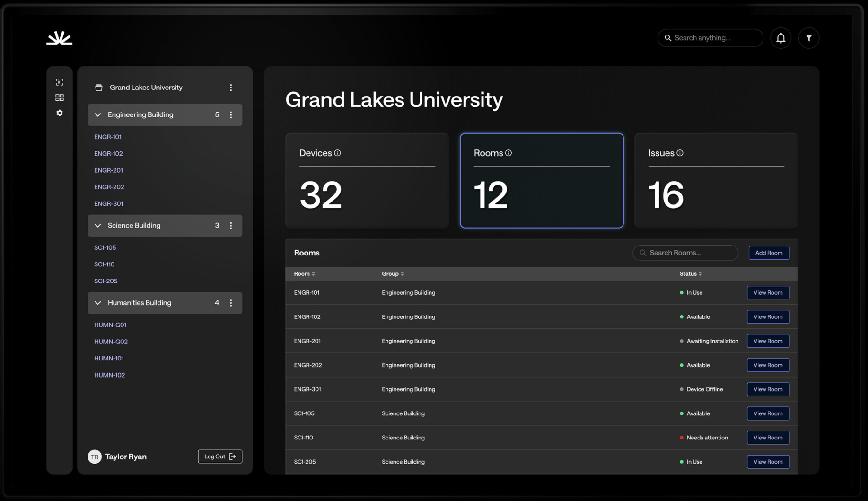Image resolution: width=868 pixels, height=501 pixels.
Task: View Room for SCI-110
Action: [x=768, y=438]
